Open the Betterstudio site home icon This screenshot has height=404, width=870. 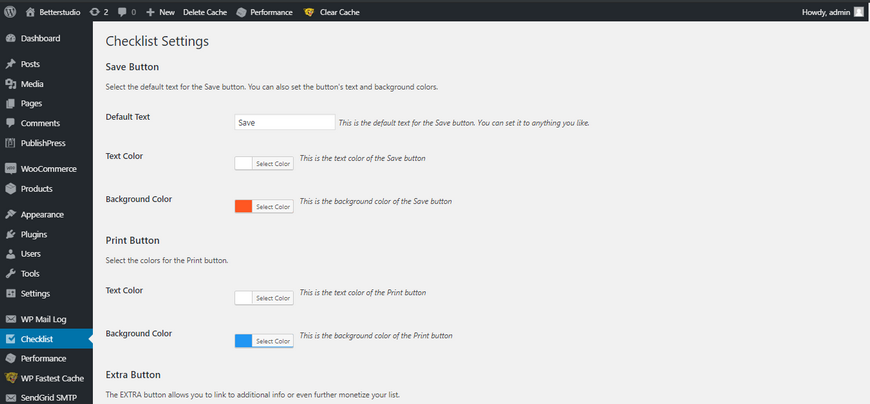pos(31,12)
